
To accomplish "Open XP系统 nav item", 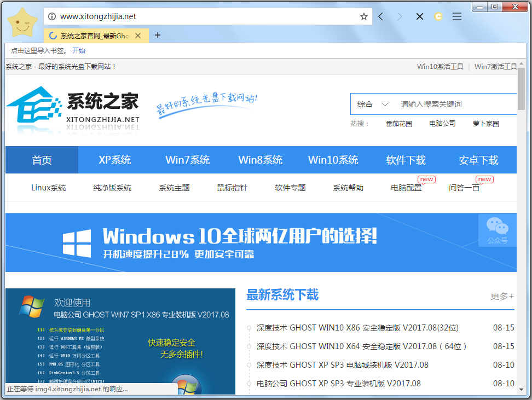I will coord(115,160).
